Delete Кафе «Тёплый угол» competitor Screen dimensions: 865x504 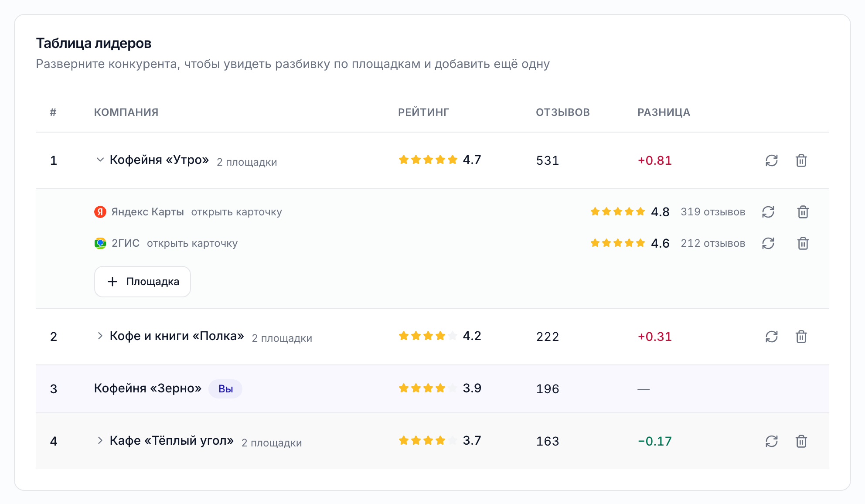tap(801, 441)
